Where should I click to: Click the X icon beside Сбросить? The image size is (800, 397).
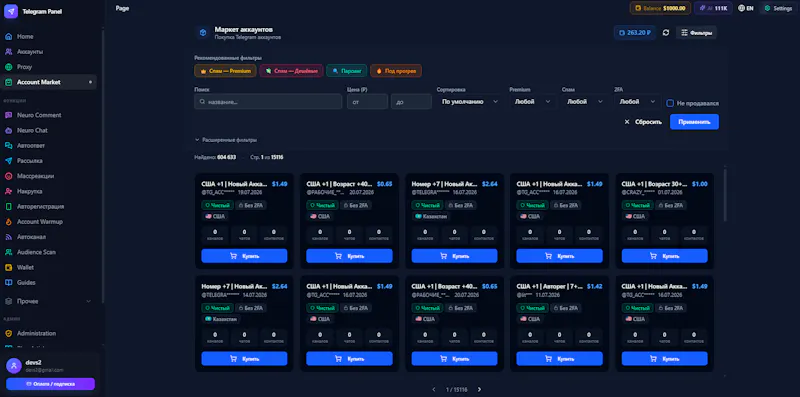627,122
